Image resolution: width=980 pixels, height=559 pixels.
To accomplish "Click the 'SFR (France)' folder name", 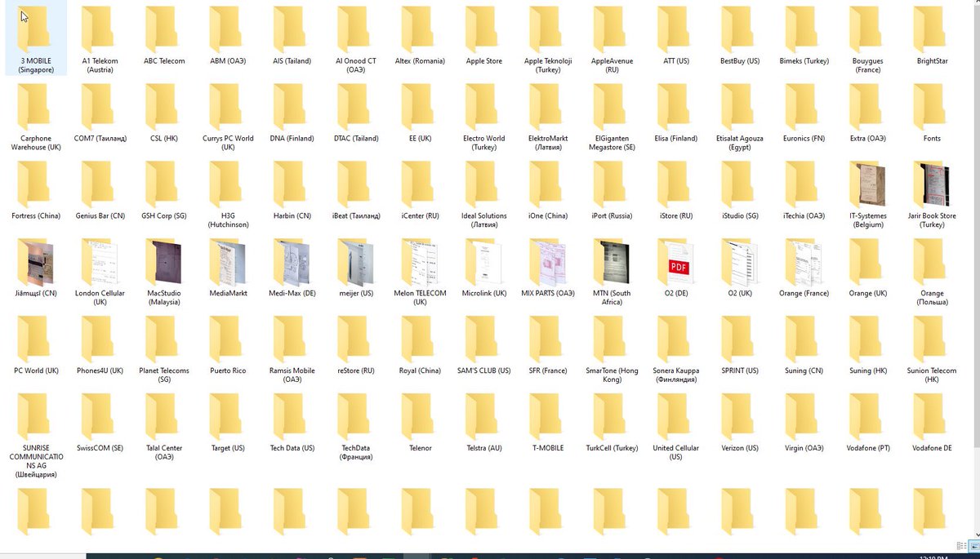I will (x=547, y=371).
